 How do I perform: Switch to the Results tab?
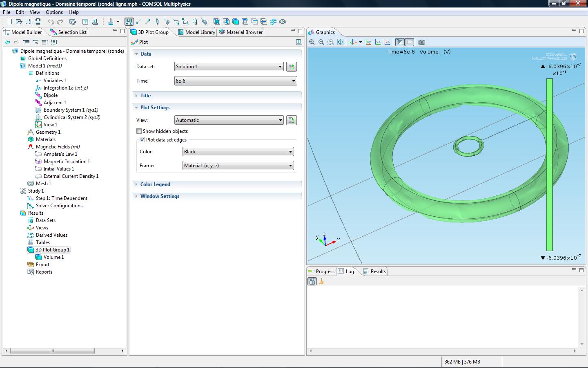(374, 272)
